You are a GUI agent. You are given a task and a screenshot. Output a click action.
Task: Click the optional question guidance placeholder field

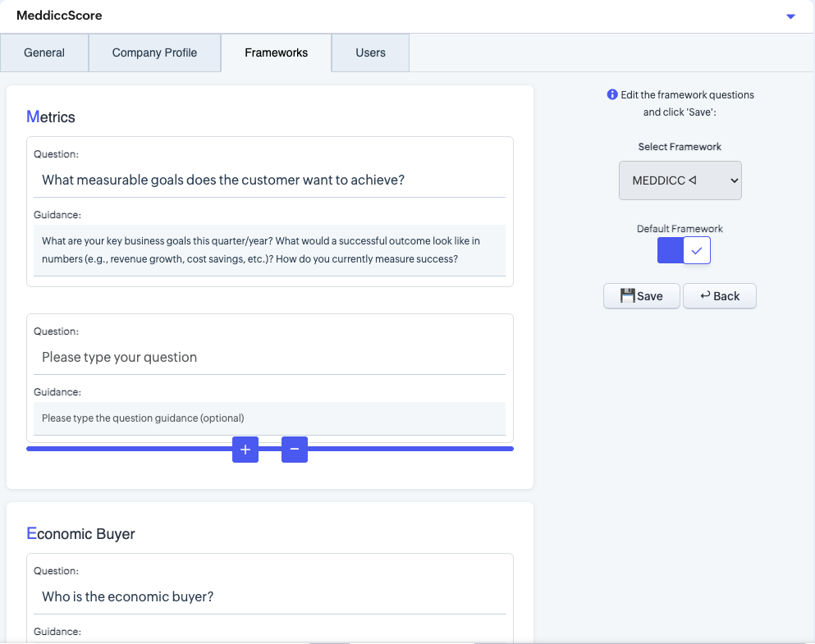[x=269, y=418]
